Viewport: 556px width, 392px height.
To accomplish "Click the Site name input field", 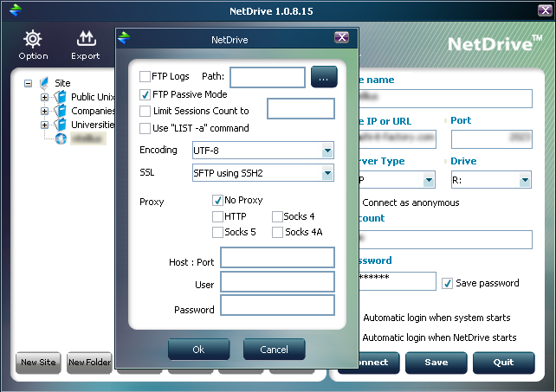I will pyautogui.click(x=445, y=99).
